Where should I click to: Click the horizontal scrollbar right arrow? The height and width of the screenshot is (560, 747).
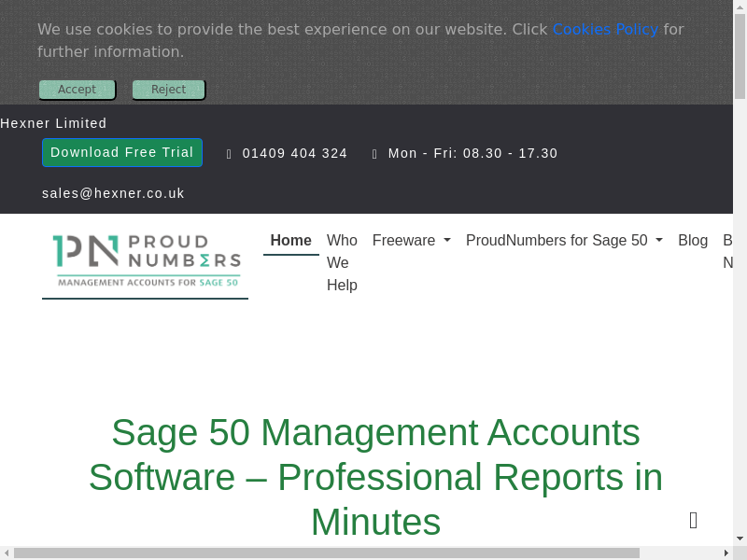coord(726,553)
